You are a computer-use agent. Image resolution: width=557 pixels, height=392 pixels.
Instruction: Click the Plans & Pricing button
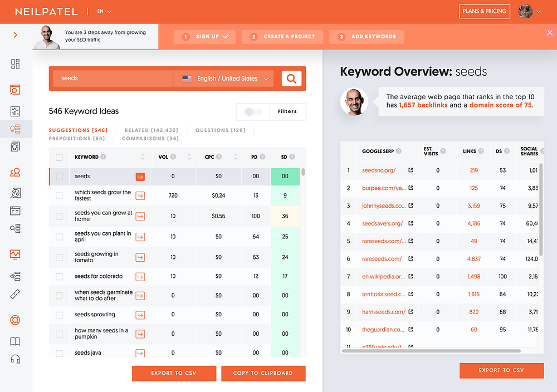point(485,11)
